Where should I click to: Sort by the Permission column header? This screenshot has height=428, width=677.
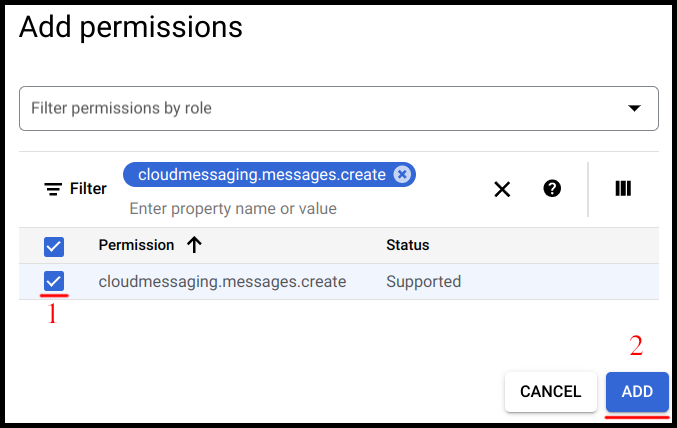[x=136, y=245]
